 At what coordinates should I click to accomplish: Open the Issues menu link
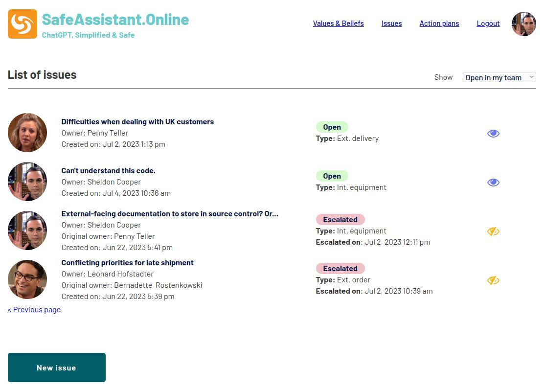391,23
